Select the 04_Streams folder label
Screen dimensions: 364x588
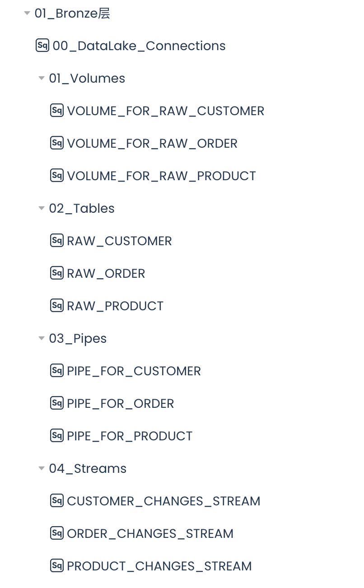point(88,468)
